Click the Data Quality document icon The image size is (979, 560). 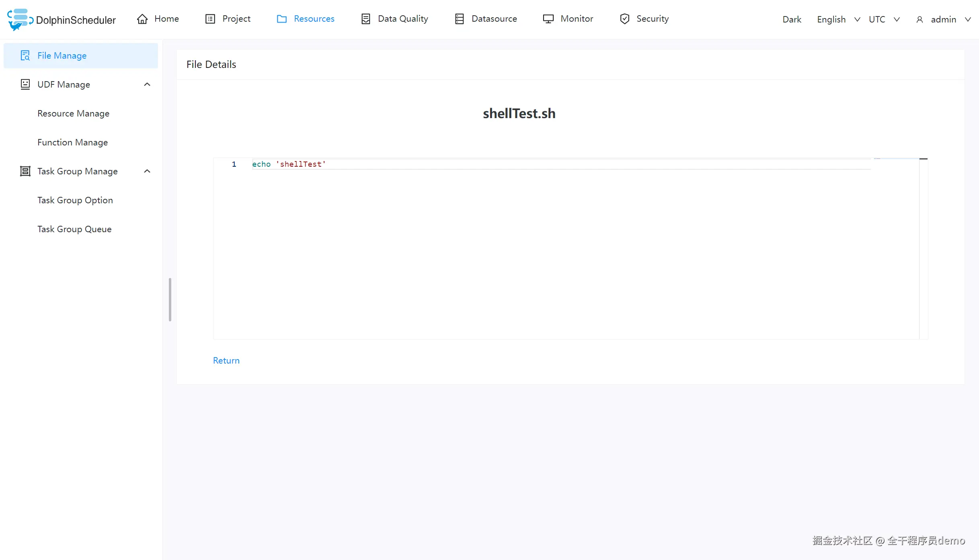click(x=365, y=19)
